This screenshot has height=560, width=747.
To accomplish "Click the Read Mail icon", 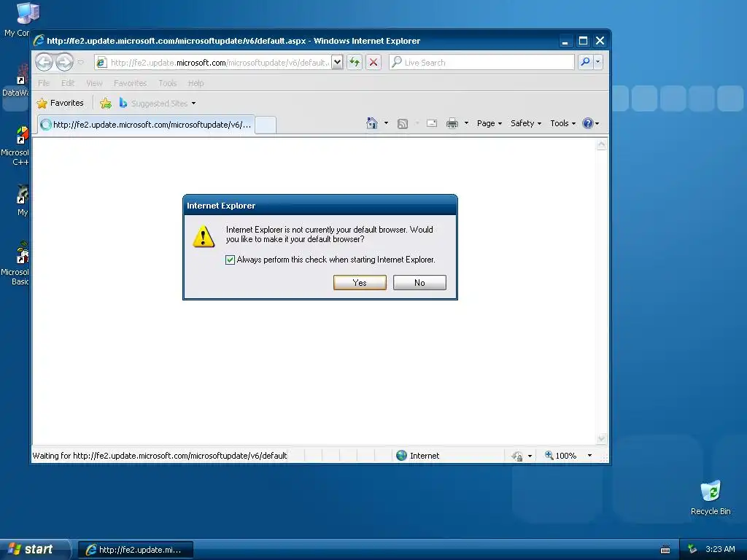I will coord(432,123).
